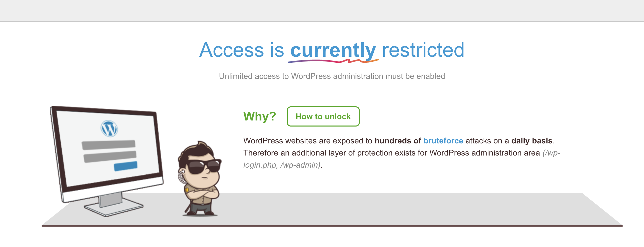The width and height of the screenshot is (644, 247).
Task: Click the bold daily basis text
Action: pos(532,141)
